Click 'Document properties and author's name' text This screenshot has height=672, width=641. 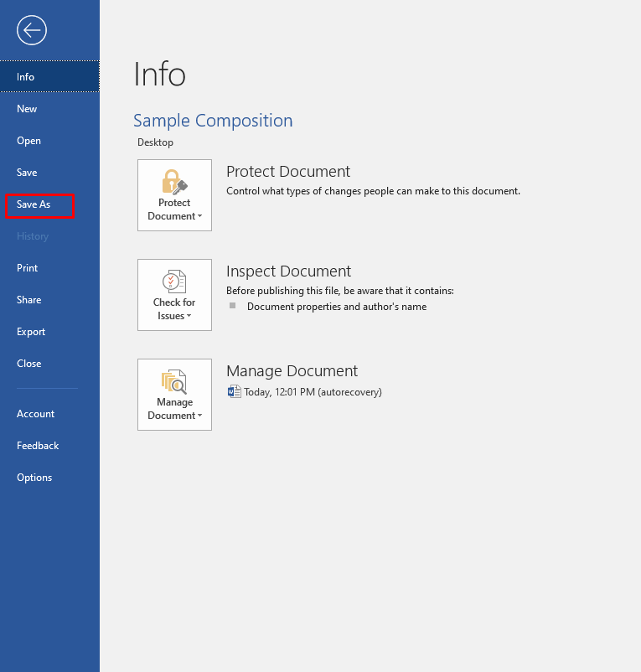point(337,307)
